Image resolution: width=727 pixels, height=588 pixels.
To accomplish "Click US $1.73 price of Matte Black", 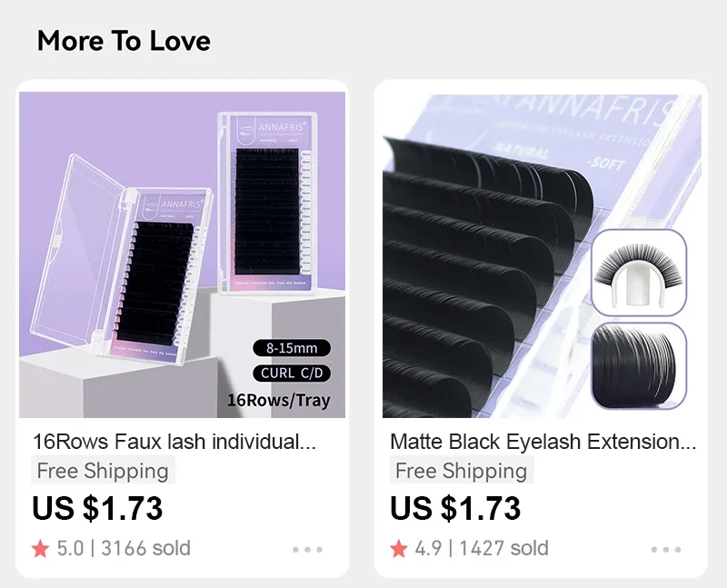I will 455,508.
